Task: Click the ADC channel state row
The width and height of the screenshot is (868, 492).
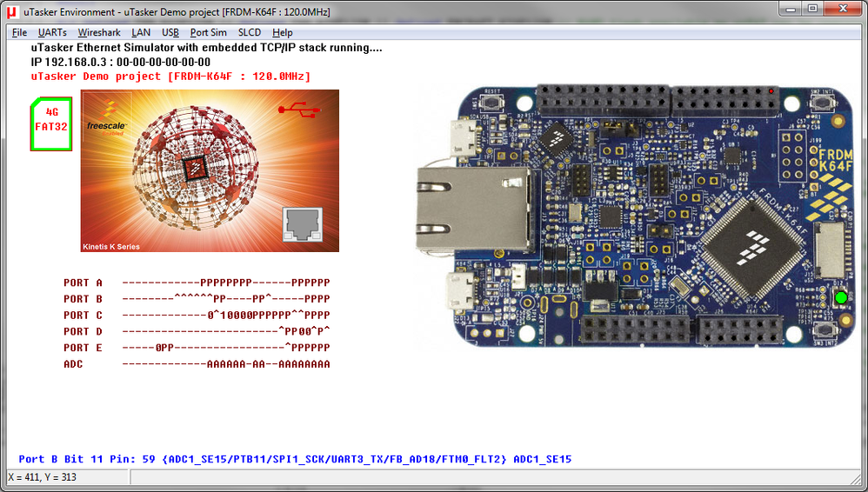Action: (226, 364)
